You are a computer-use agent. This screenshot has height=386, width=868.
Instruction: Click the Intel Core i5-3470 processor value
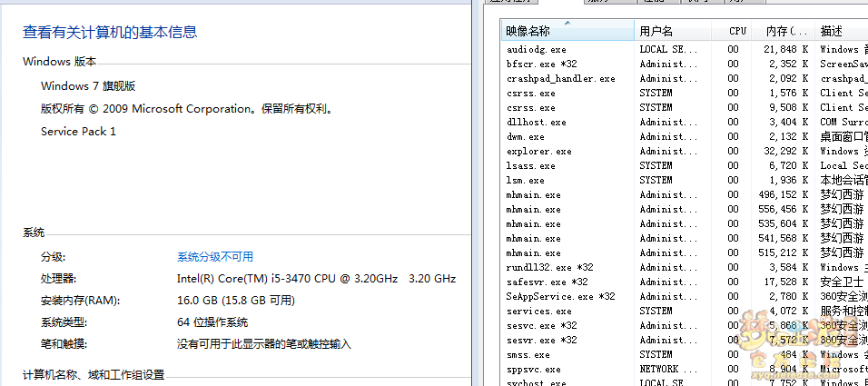click(x=316, y=279)
